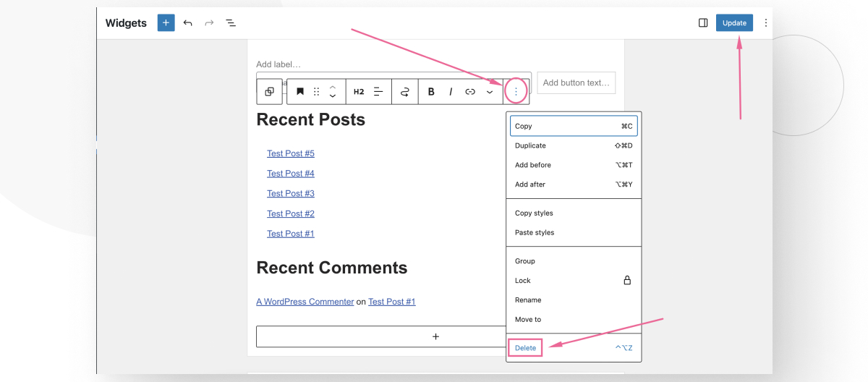Click A WordPress Commenter link
Image resolution: width=868 pixels, height=382 pixels.
(x=305, y=302)
